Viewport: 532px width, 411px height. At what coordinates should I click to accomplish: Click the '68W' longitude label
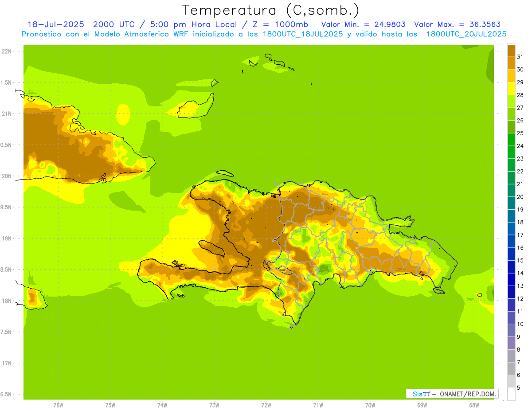pos(474,405)
